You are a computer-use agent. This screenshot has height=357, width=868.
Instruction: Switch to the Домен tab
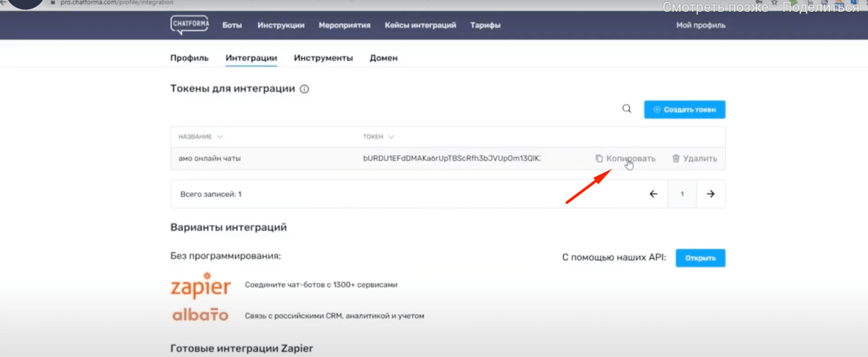pyautogui.click(x=384, y=58)
